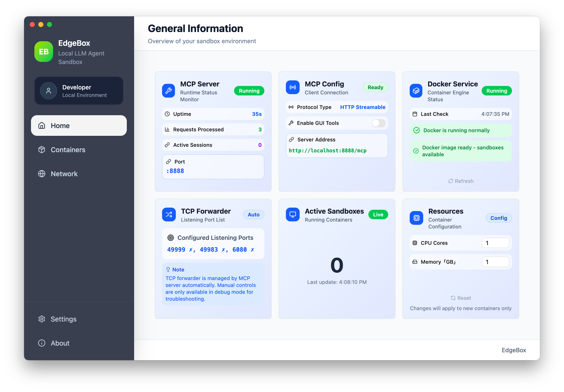This screenshot has width=564, height=392.
Task: Click the Settings gear icon
Action: click(x=41, y=319)
